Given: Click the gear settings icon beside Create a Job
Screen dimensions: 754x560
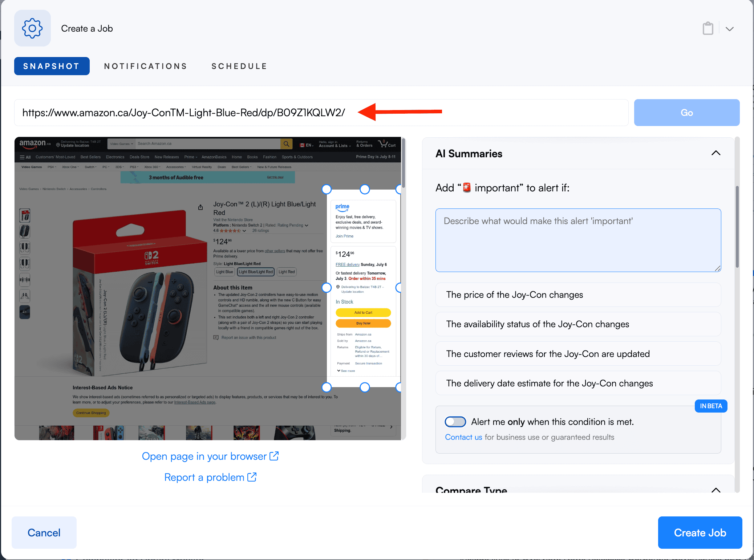Looking at the screenshot, I should [x=32, y=28].
